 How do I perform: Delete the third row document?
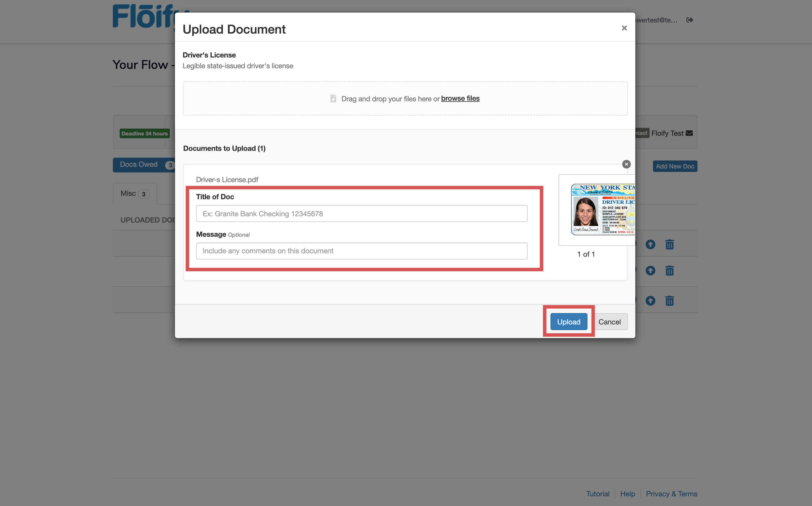point(669,301)
